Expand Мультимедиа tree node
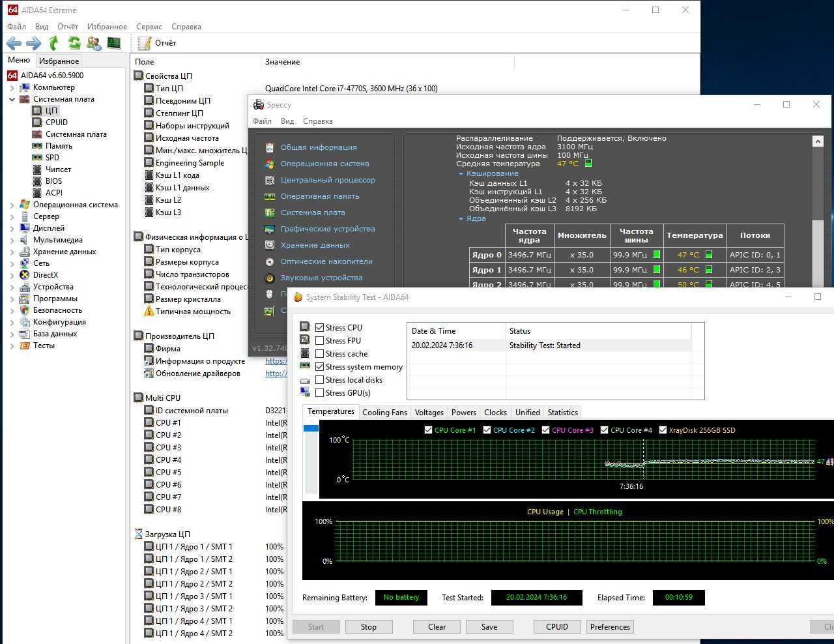Screen dimensions: 834x644 (12, 241)
